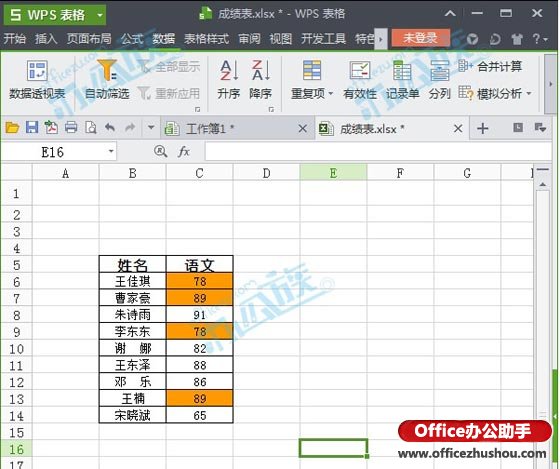The width and height of the screenshot is (560, 469).
Task: Click the tab list display icon
Action: pos(518,128)
